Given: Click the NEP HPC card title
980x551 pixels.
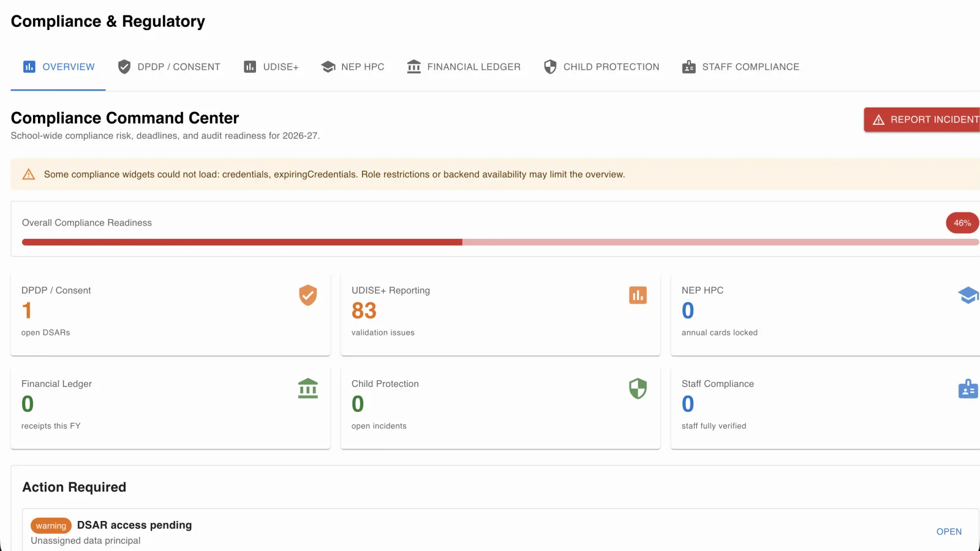Looking at the screenshot, I should coord(703,290).
